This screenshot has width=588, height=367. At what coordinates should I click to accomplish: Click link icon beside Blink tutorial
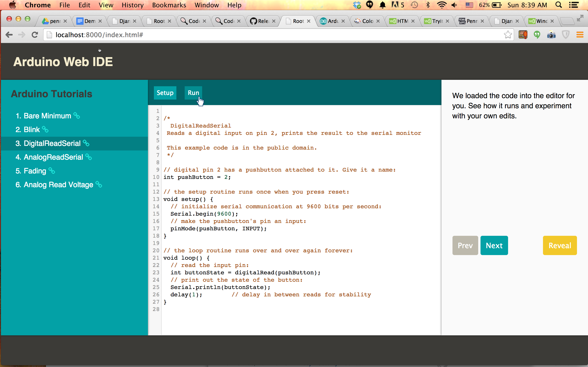[45, 129]
